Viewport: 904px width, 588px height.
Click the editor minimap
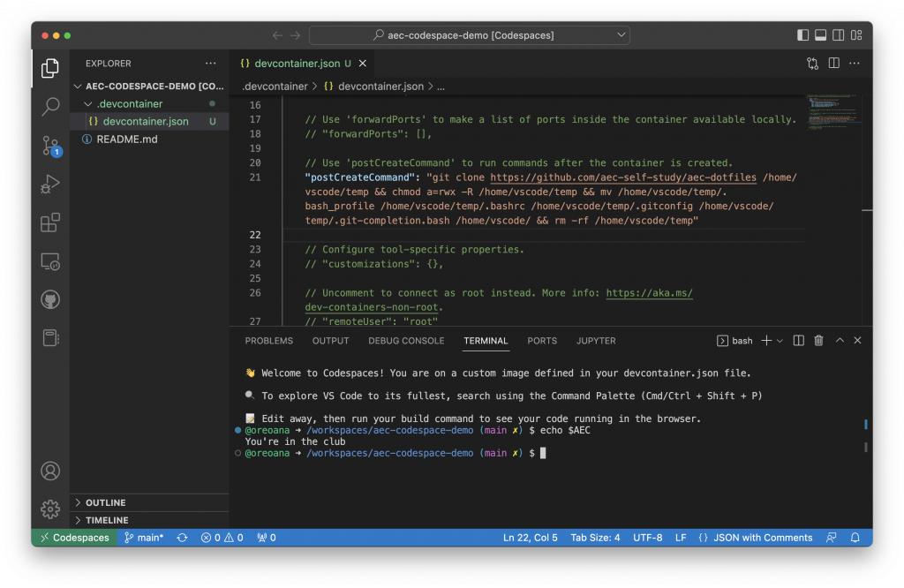point(833,113)
